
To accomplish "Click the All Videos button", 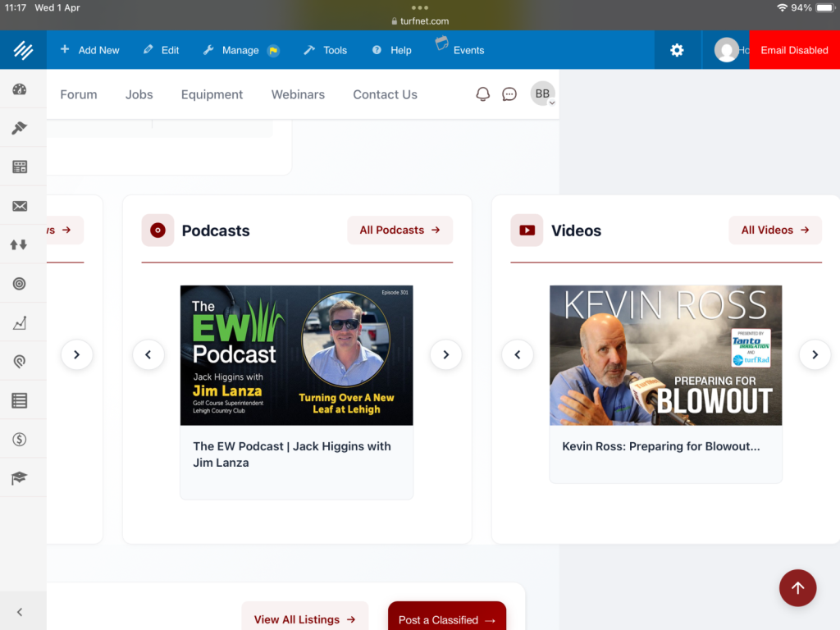I will coord(774,231).
